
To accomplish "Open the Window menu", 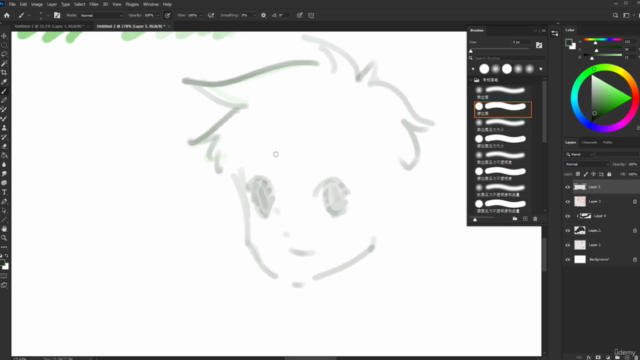I will coord(151,4).
